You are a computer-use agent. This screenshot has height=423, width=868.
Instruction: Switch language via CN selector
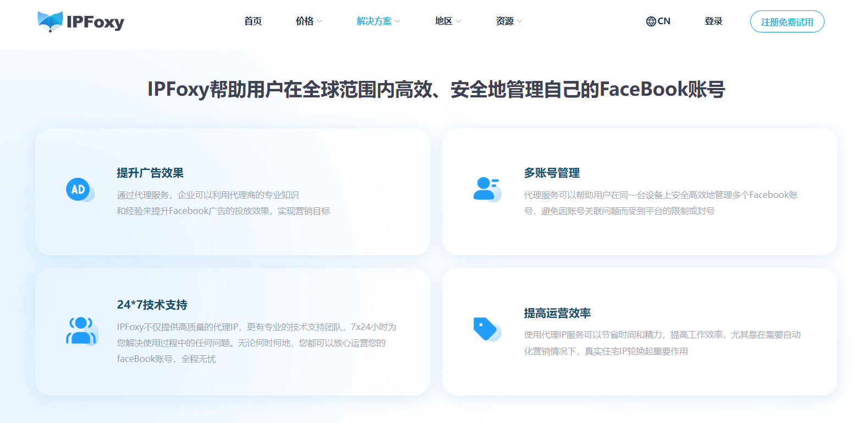[x=658, y=21]
